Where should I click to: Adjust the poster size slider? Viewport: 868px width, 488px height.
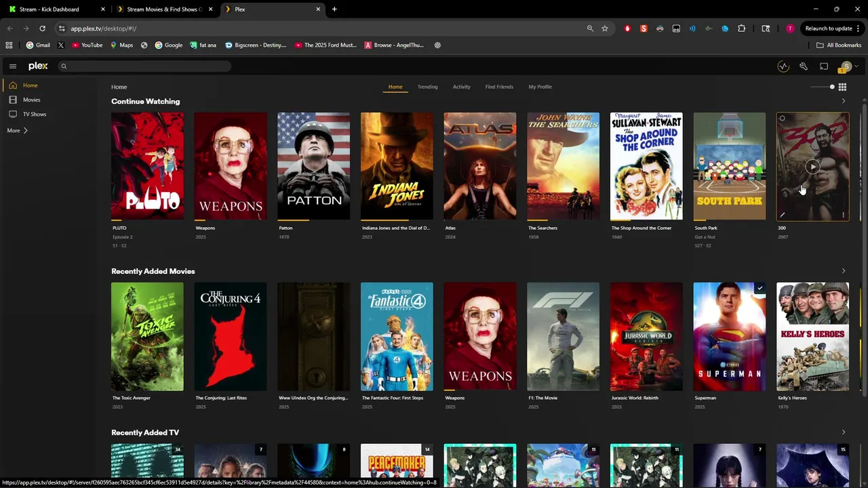coord(823,87)
